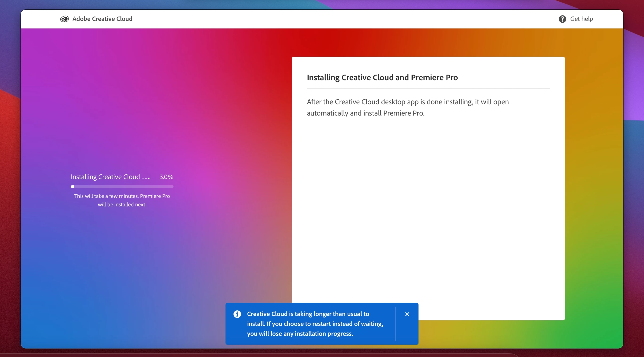Click the info icon in the blue notification
Viewport: 644px width, 357px height.
tap(237, 314)
